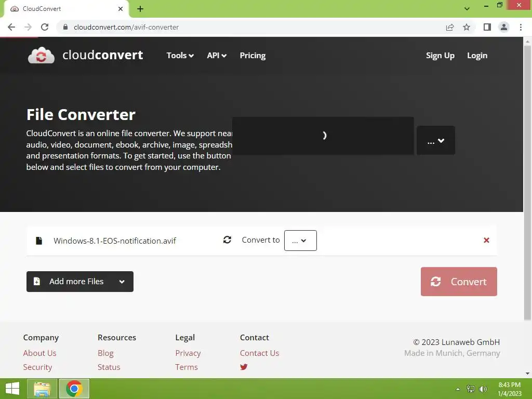The image size is (532, 399).
Task: Click the CloudConvert cloud logo icon
Action: [x=41, y=55]
